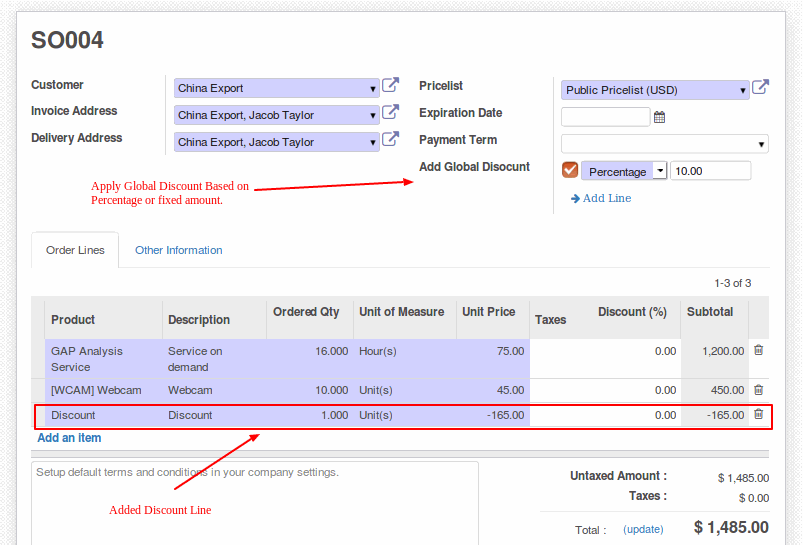Click the 1-3 of 3 pager text
Screen dimensions: 803x545
coord(733,283)
